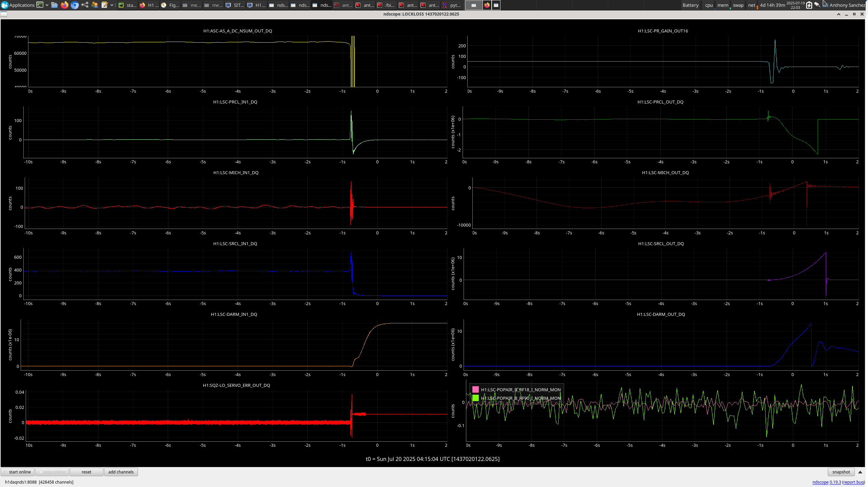Click the disabled stop online button
This screenshot has height=487, width=868.
click(52, 472)
